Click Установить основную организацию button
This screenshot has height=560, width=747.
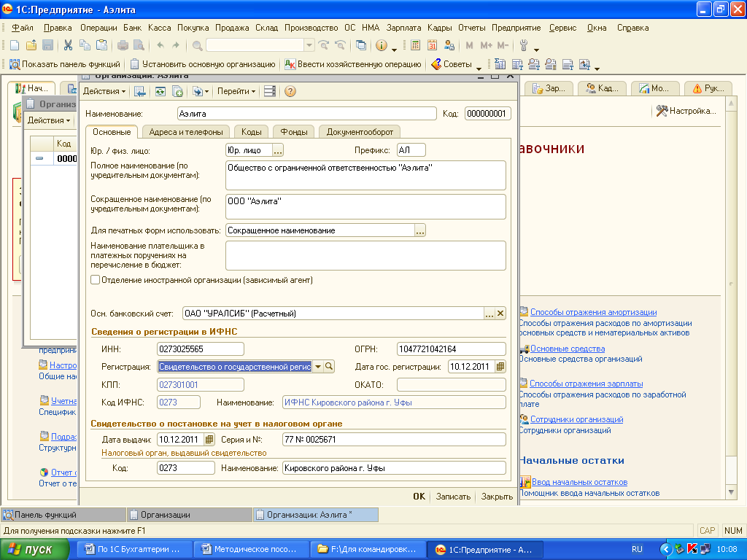(203, 64)
